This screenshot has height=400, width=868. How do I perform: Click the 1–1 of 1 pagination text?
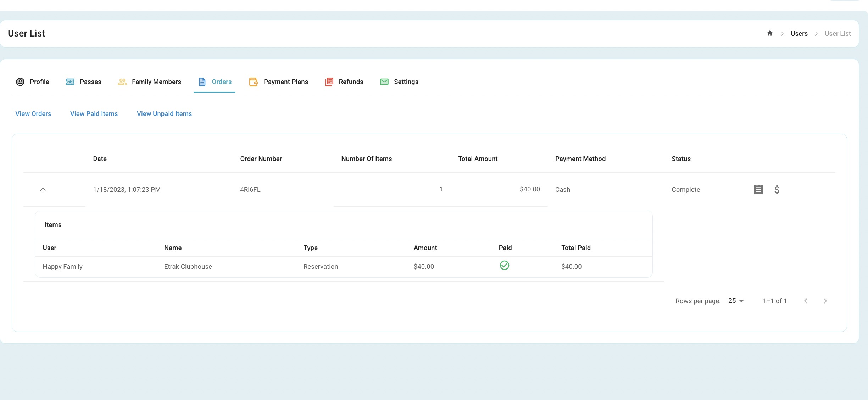(775, 301)
